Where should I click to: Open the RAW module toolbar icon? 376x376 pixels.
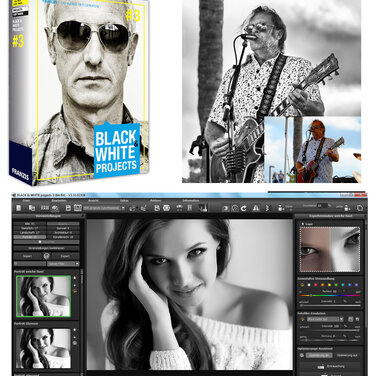44,208
